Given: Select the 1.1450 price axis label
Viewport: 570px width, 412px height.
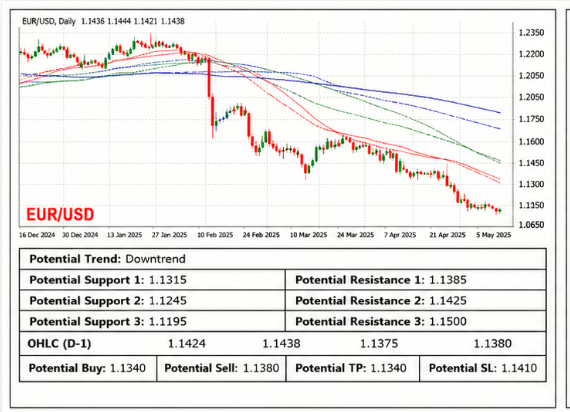Looking at the screenshot, I should coord(531,163).
